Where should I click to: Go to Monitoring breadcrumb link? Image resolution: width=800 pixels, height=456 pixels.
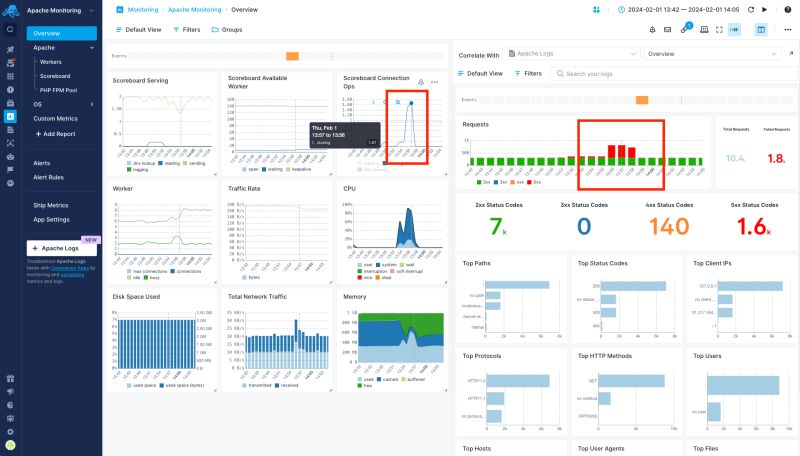pos(143,10)
